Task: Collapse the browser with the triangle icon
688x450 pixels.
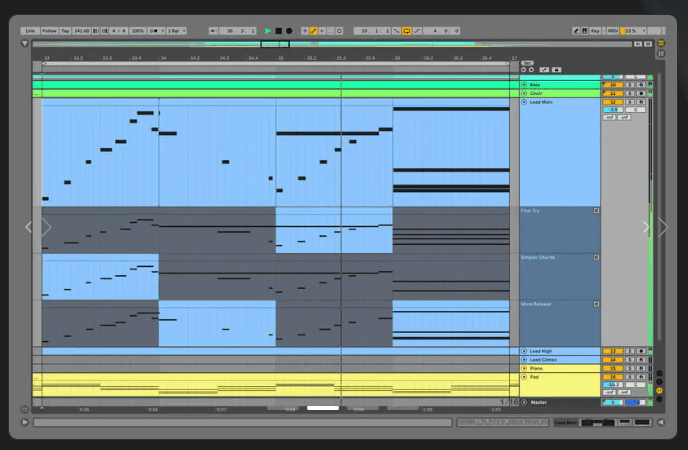Action: pyautogui.click(x=25, y=43)
